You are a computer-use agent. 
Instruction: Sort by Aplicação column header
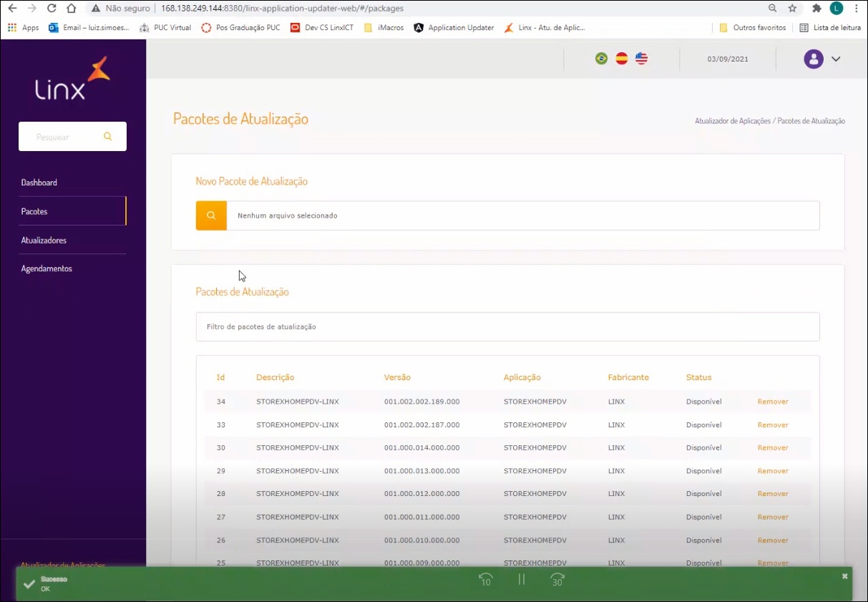522,377
